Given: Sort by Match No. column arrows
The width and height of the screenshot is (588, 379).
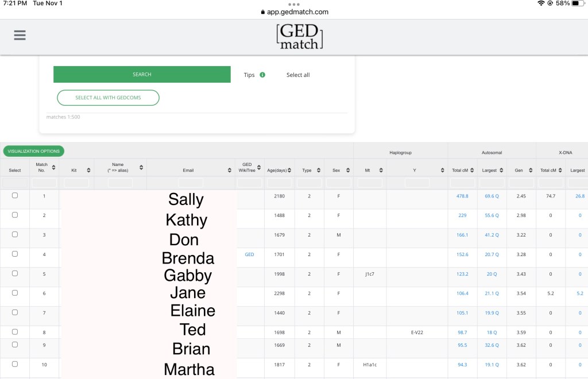Looking at the screenshot, I should click(53, 168).
